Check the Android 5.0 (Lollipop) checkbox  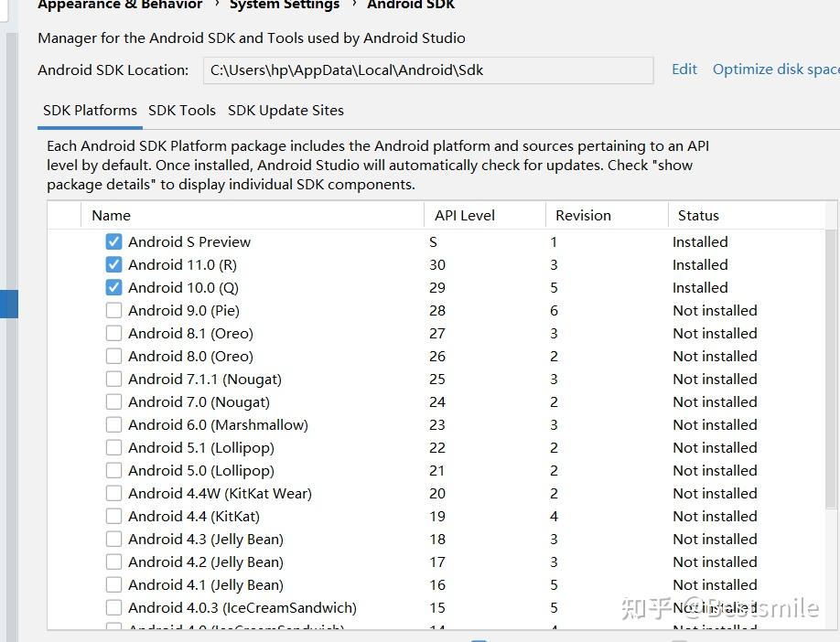(113, 471)
